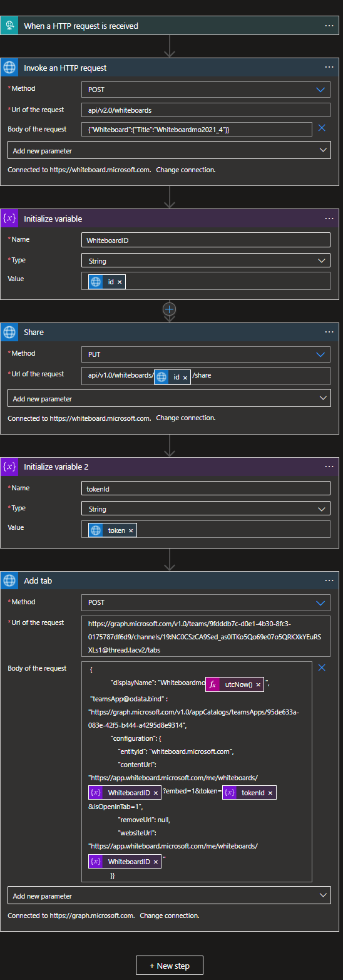This screenshot has width=343, height=980.
Task: Click the 'When a HTTP request is received' title
Action: tap(81, 26)
